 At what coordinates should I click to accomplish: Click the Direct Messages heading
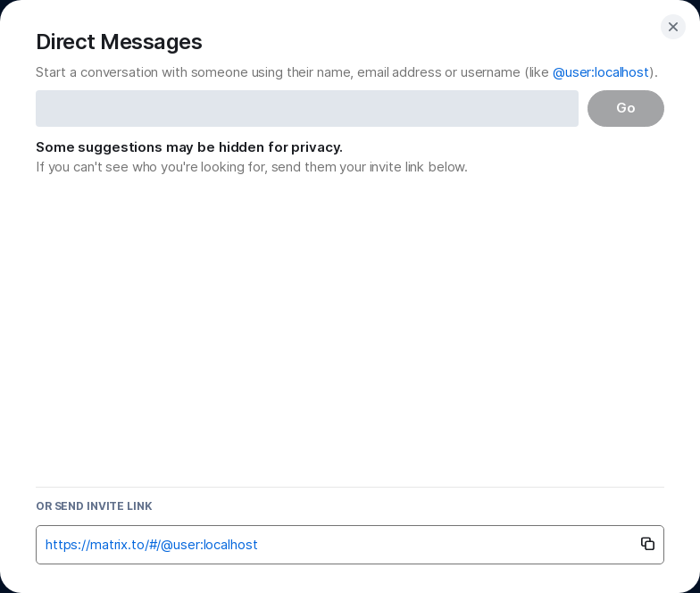pos(119,42)
